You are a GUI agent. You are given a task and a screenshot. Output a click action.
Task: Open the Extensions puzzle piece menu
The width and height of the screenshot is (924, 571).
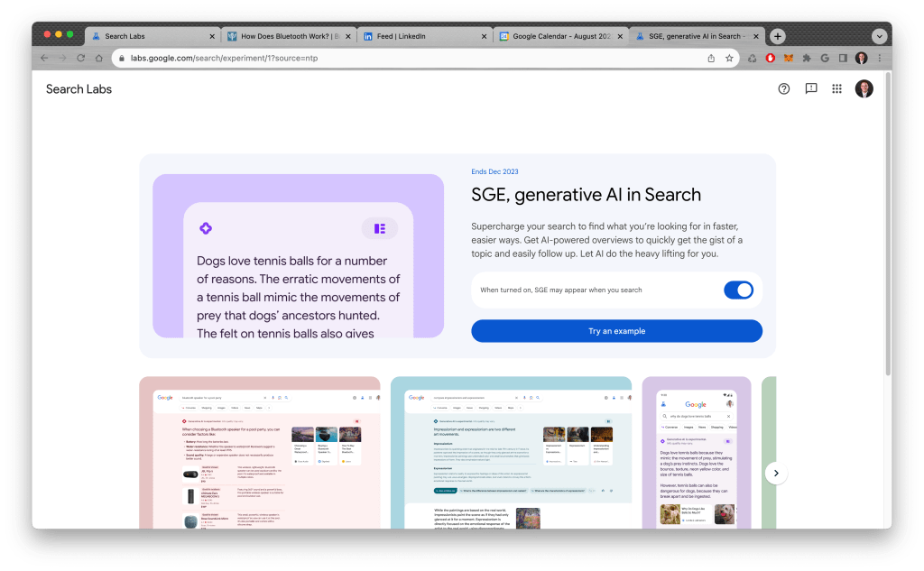(806, 58)
